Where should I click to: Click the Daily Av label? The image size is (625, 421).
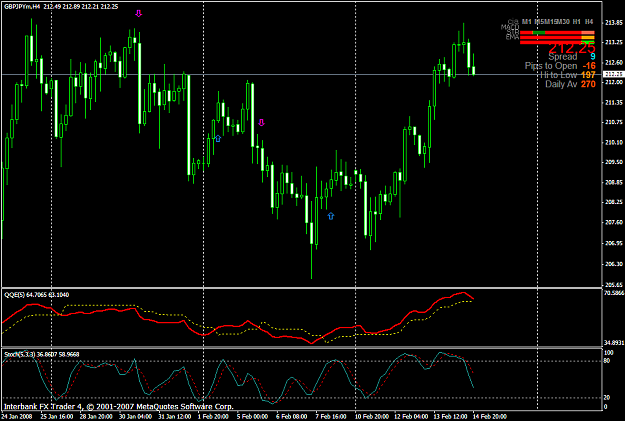561,84
